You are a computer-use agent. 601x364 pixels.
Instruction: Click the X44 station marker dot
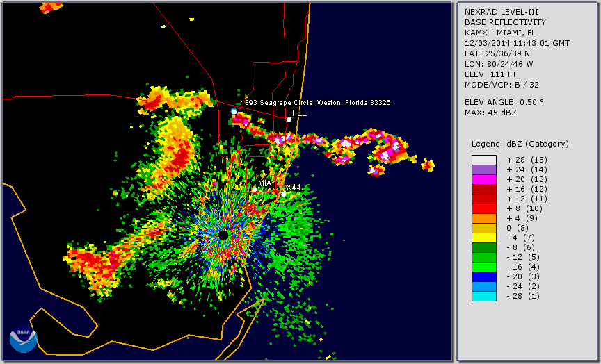(284, 195)
